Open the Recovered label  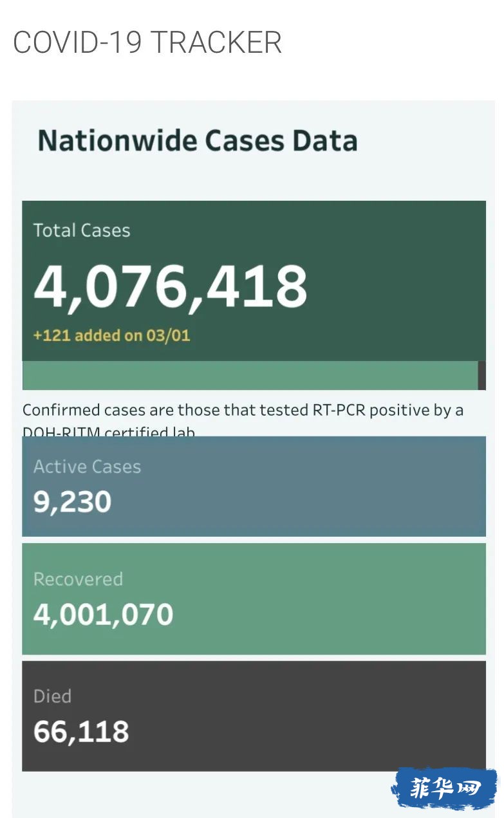(78, 579)
